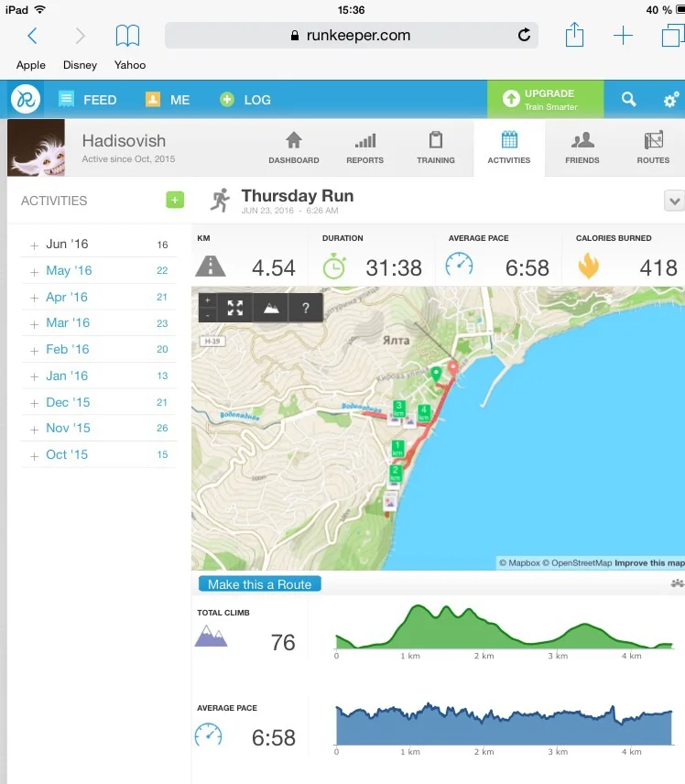This screenshot has width=685, height=784.
Task: Click the Thursday Run running icon
Action: 220,200
